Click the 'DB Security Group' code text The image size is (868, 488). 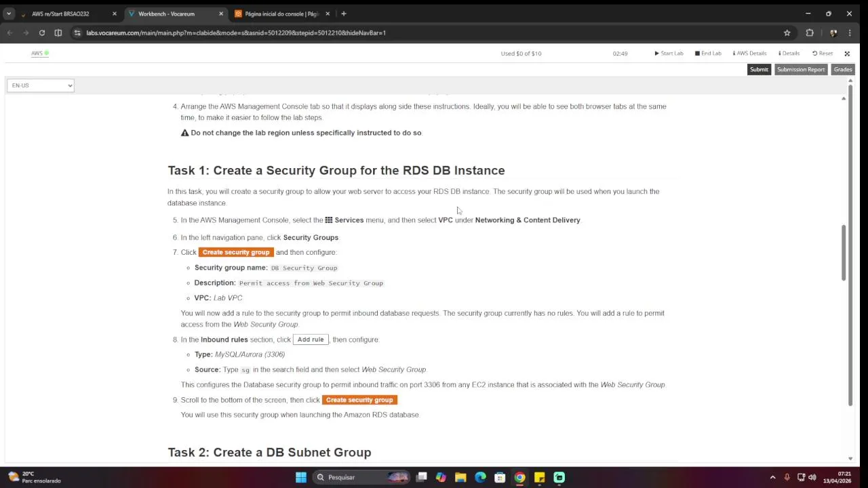pyautogui.click(x=304, y=268)
